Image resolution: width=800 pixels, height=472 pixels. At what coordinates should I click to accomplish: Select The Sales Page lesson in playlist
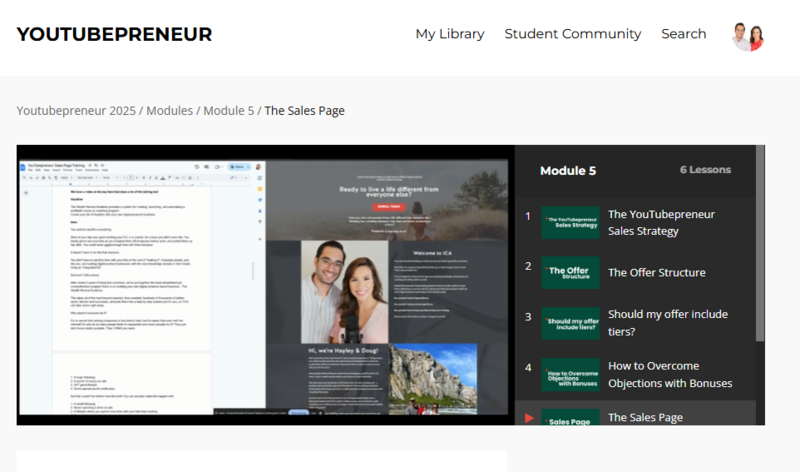point(635,413)
